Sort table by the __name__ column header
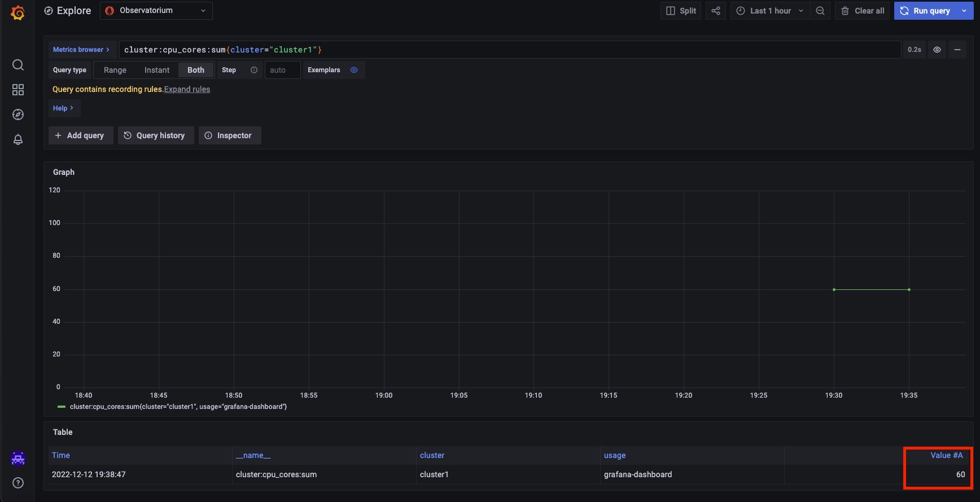Screen dimensions: 980x502 coord(253,455)
